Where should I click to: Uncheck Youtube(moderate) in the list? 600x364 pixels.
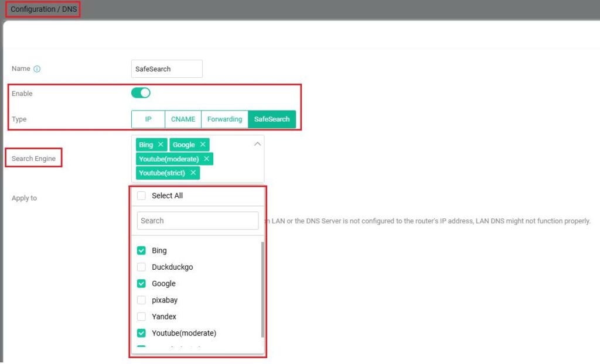click(x=141, y=333)
